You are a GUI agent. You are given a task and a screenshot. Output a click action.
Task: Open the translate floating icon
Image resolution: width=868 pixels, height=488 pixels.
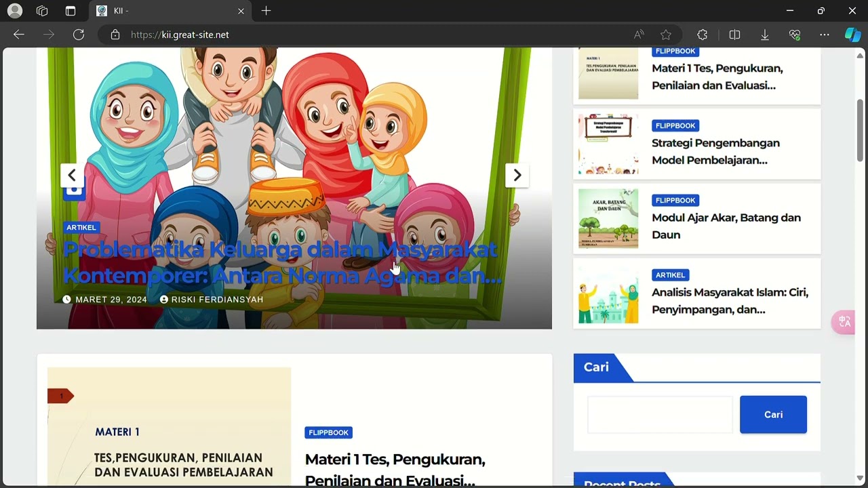point(844,321)
